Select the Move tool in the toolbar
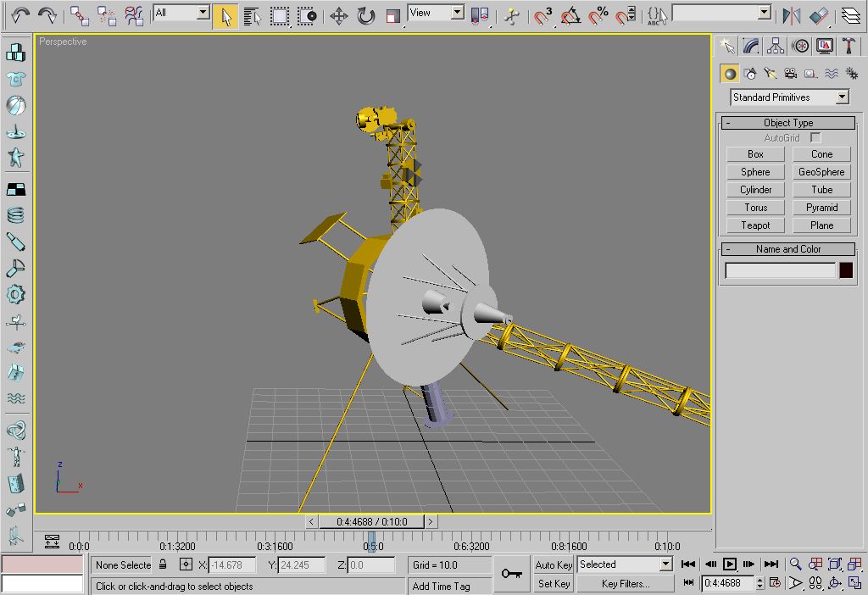Viewport: 868px width, 595px height. [x=338, y=15]
